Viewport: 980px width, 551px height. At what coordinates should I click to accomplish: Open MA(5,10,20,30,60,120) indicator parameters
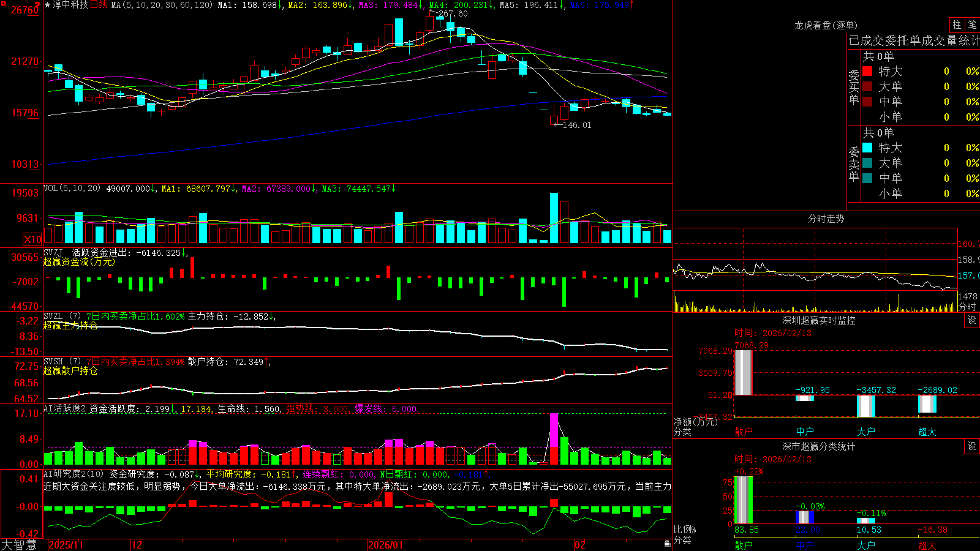(x=162, y=5)
